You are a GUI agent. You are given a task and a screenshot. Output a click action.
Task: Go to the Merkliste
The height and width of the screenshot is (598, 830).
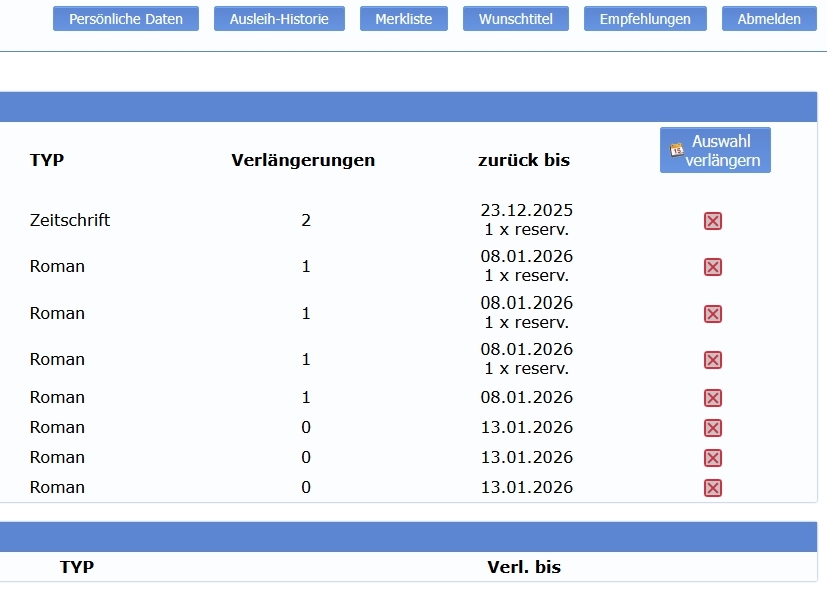[x=404, y=19]
